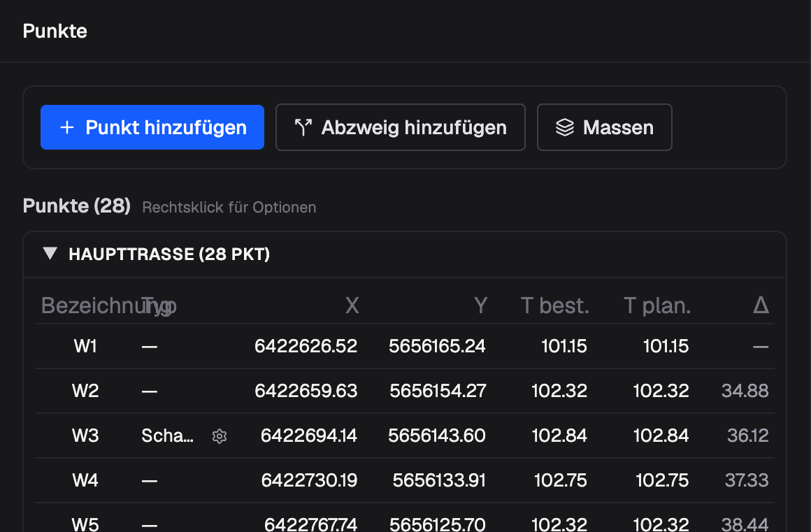The width and height of the screenshot is (811, 532).
Task: Click delta value 34.88
Action: coord(745,390)
